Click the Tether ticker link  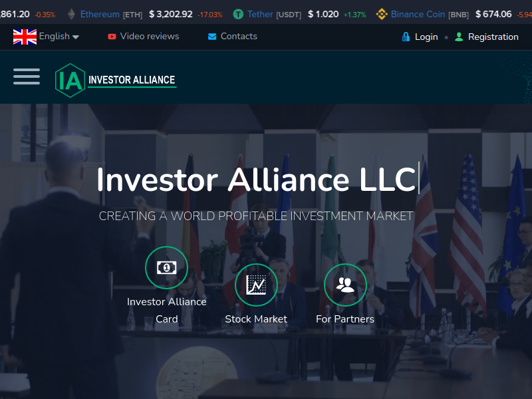coord(260,14)
